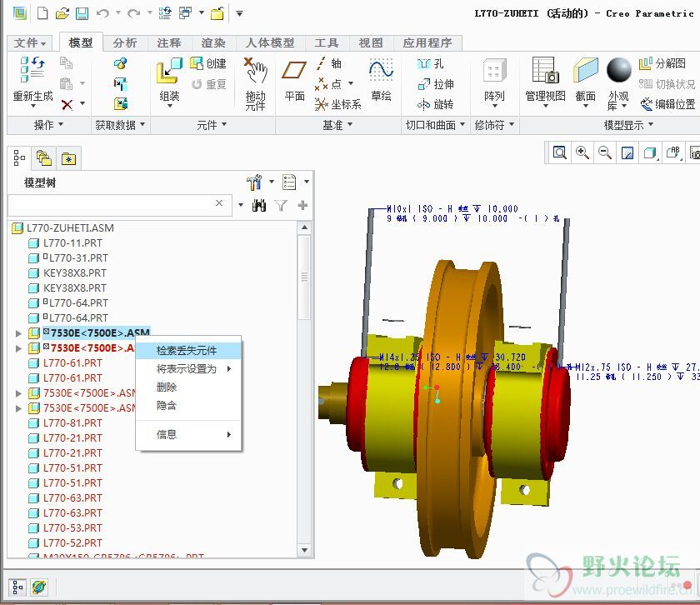Viewport: 700px width, 605px height.
Task: Click the Zoom In magnifier icon
Action: pyautogui.click(x=582, y=152)
